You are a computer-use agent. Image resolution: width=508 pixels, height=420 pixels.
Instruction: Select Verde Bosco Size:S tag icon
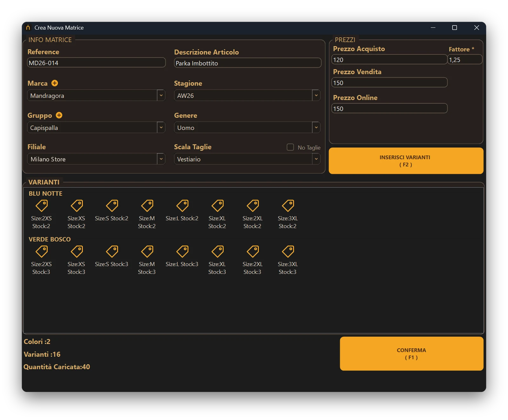(112, 251)
